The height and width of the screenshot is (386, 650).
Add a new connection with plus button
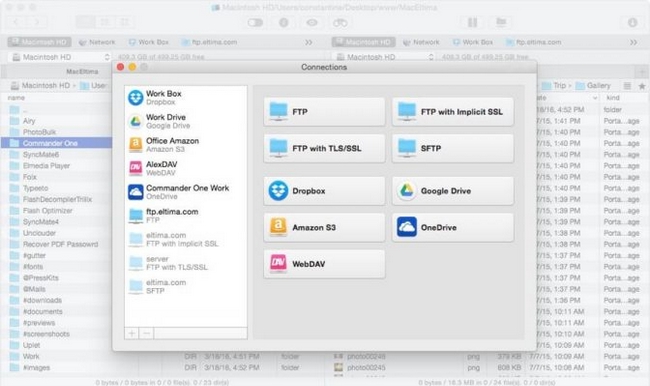coord(132,333)
